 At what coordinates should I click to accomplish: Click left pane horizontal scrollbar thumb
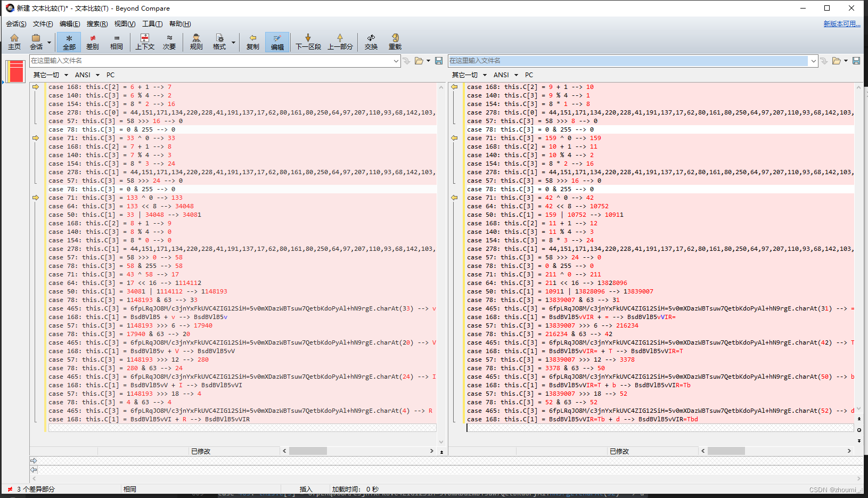click(x=308, y=451)
